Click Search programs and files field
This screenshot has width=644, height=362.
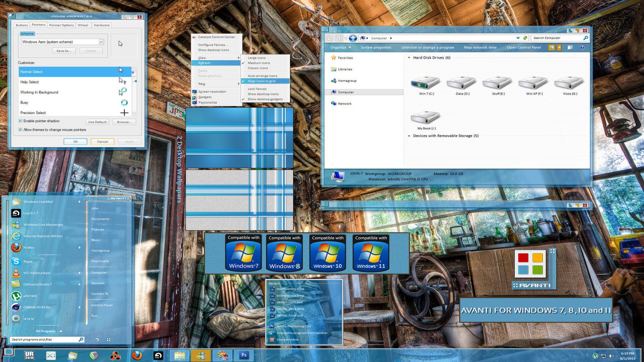(x=47, y=339)
